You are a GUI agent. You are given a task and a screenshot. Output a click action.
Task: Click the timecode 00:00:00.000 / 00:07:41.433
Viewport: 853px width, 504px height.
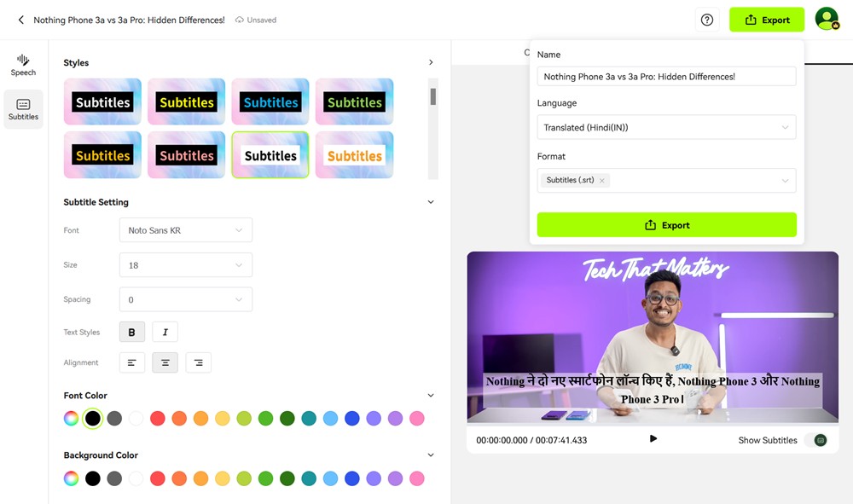click(x=531, y=440)
